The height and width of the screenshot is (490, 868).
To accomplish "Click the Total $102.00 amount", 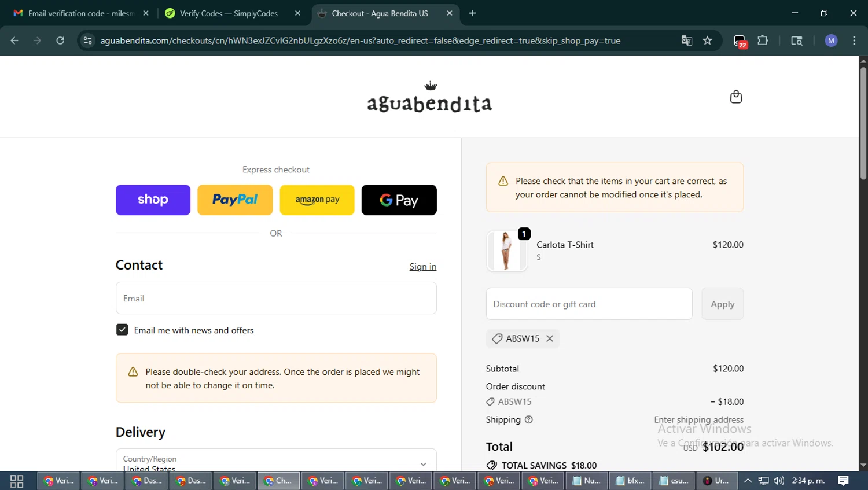I will (x=723, y=447).
